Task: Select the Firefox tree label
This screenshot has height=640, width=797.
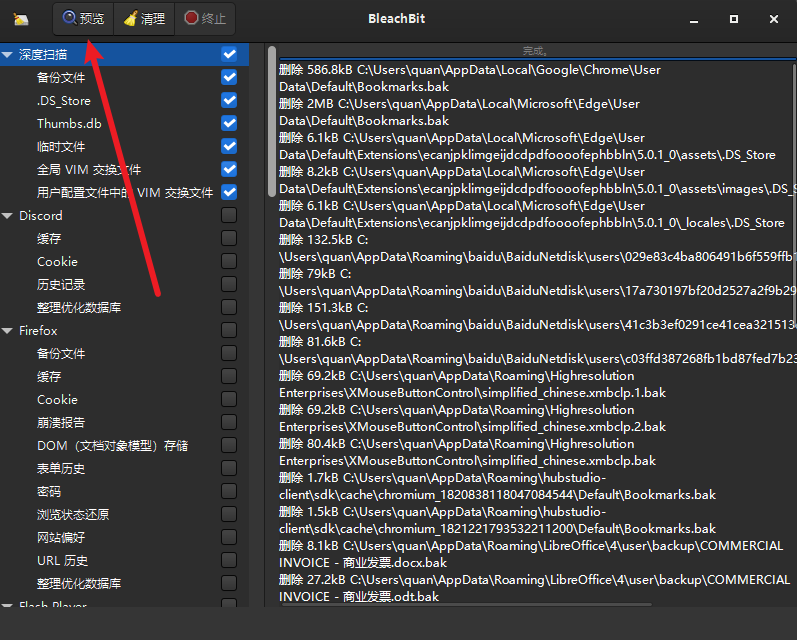Action: click(38, 330)
